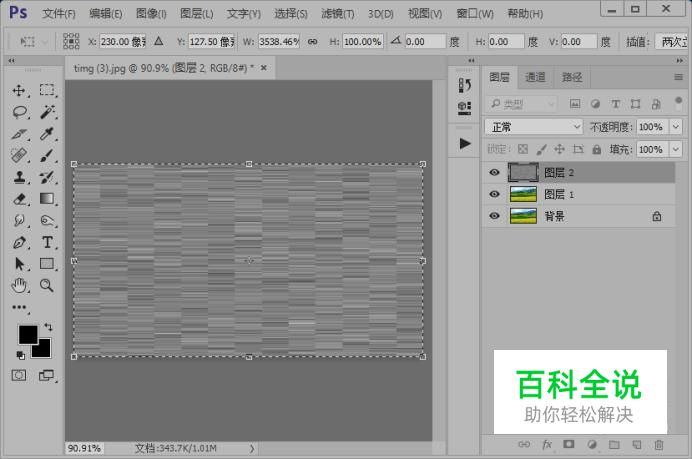This screenshot has width=692, height=459.
Task: Click the foreground color swatch
Action: click(27, 334)
